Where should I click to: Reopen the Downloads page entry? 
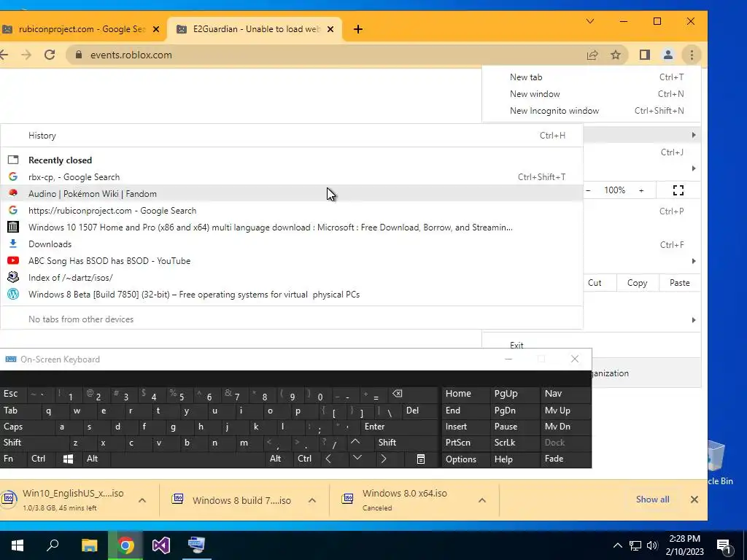click(x=292, y=244)
